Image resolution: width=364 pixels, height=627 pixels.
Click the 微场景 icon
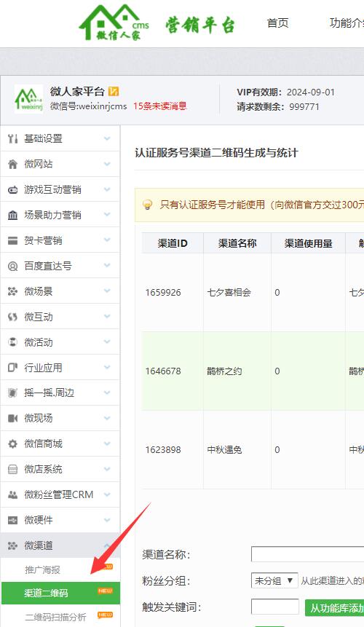[x=13, y=291]
